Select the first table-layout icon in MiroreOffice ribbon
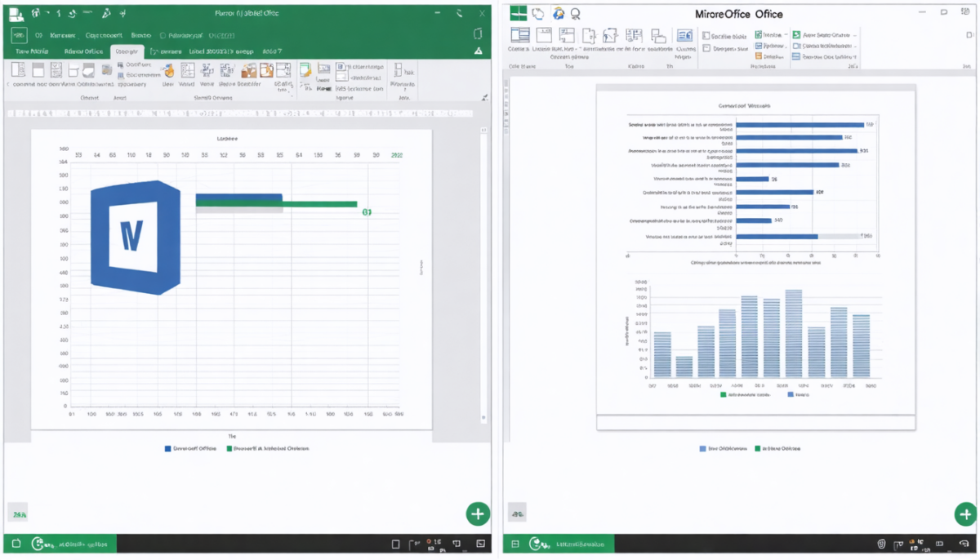 pos(520,35)
